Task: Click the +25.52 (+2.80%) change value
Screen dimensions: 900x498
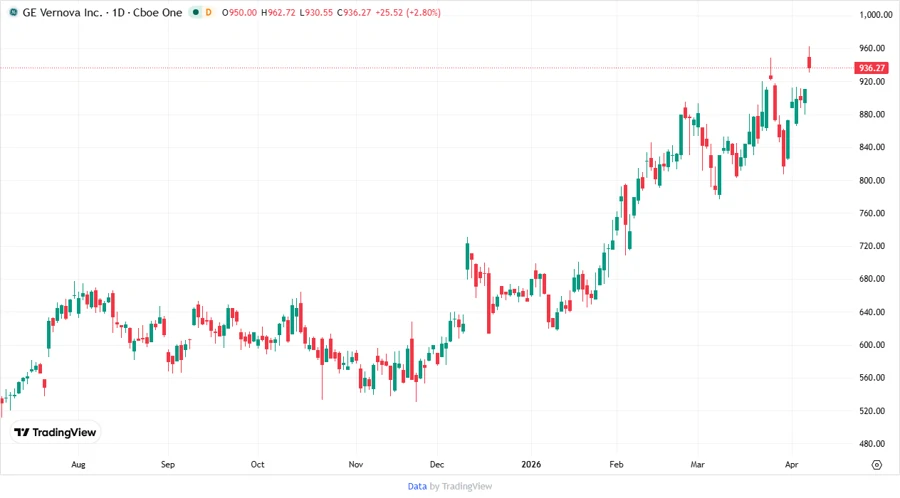Action: 408,12
